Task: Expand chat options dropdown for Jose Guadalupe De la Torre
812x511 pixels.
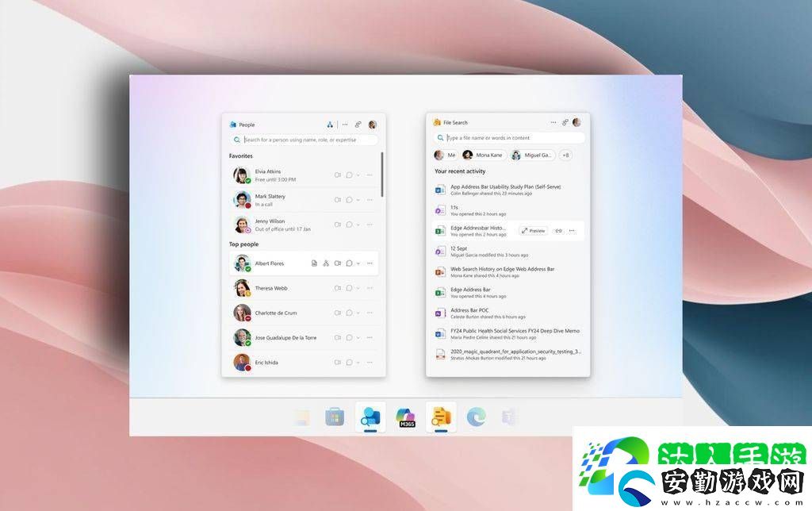Action: click(358, 338)
